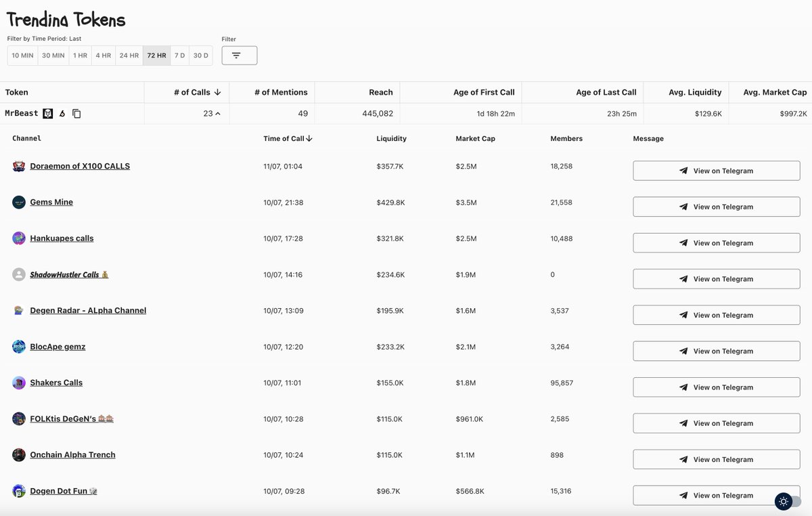View BlocApe gemz message on Telegram
The height and width of the screenshot is (516, 812).
coord(717,351)
